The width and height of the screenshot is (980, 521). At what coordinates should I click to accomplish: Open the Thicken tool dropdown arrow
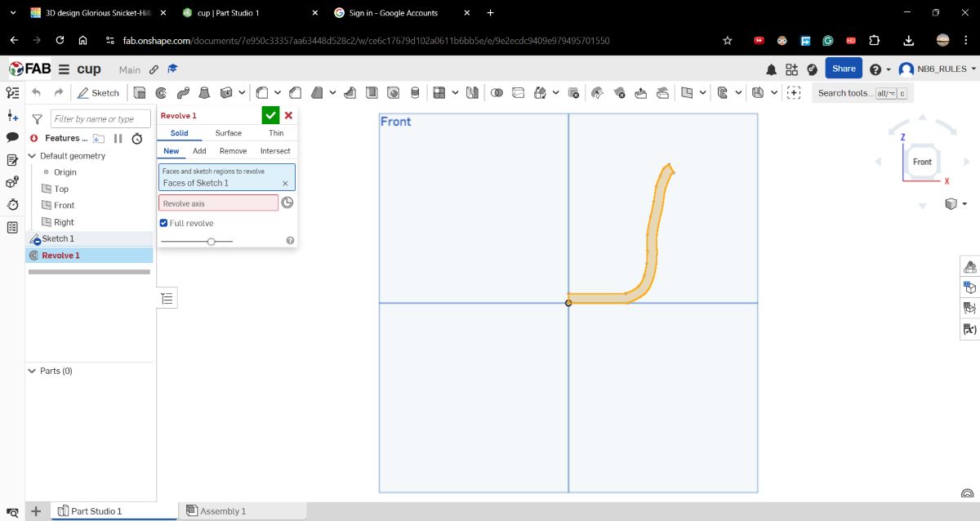[x=242, y=92]
